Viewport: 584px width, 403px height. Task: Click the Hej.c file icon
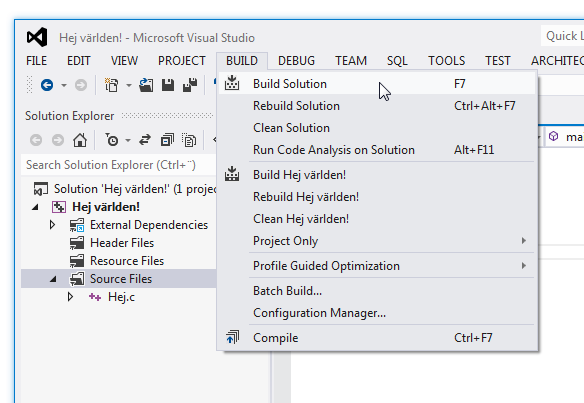pyautogui.click(x=95, y=297)
